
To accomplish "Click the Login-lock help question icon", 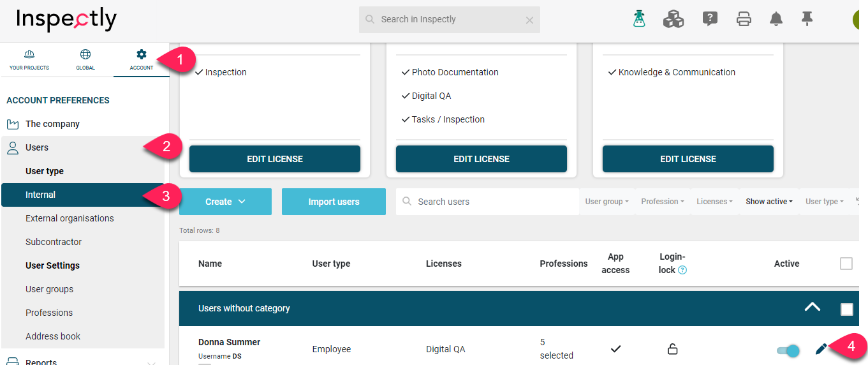I will (682, 270).
